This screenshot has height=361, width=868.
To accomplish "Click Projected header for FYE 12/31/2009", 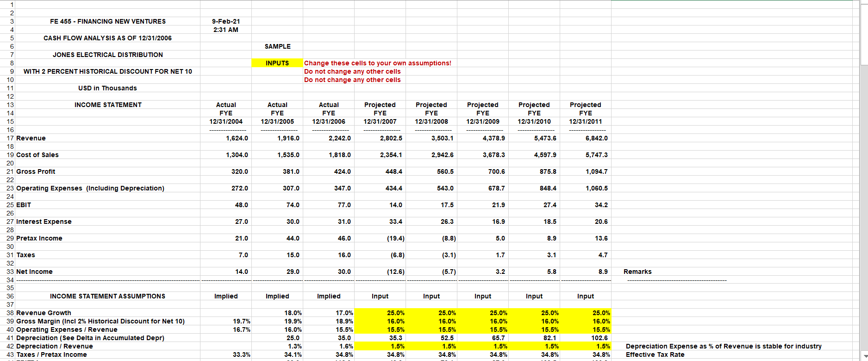I will [x=483, y=105].
